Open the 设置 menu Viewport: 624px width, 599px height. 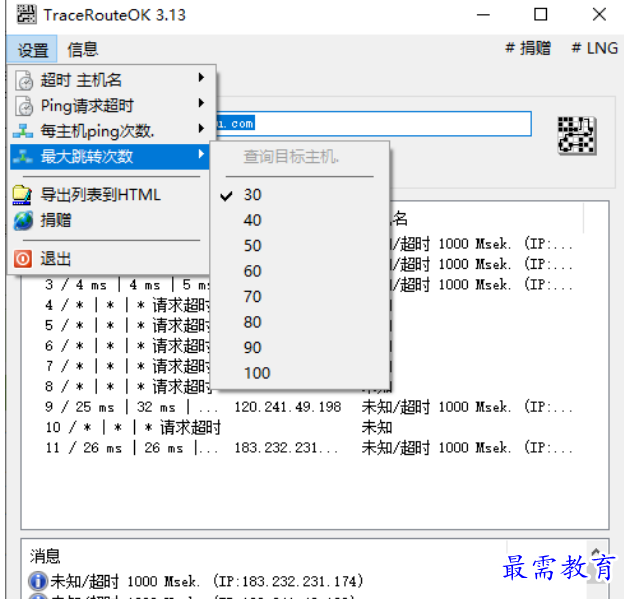(32, 49)
